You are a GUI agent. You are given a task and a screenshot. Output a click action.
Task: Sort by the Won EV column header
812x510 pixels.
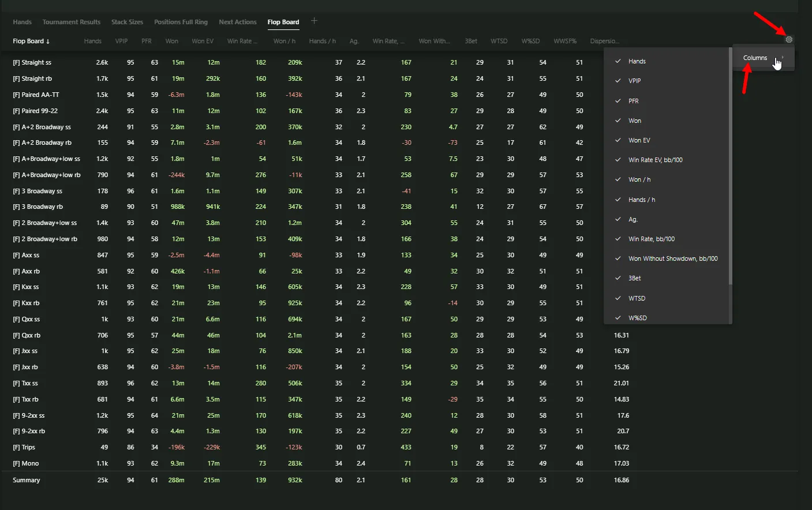[x=202, y=41]
